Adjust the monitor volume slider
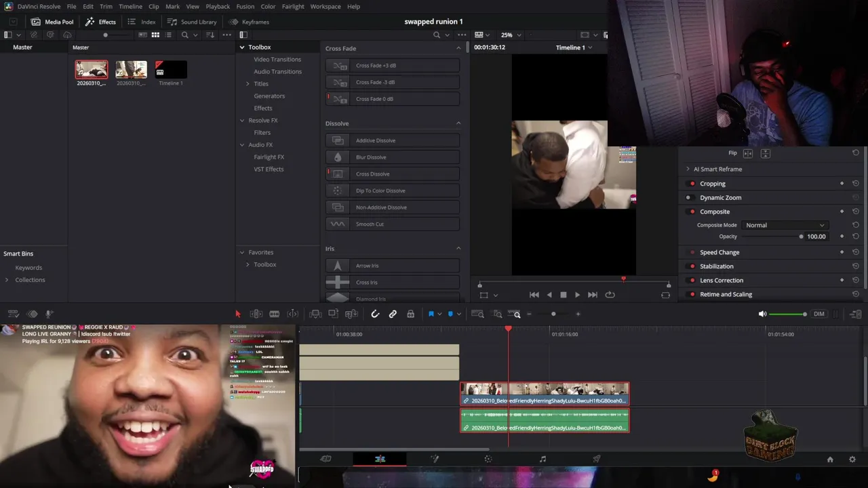The image size is (868, 488). pos(788,314)
